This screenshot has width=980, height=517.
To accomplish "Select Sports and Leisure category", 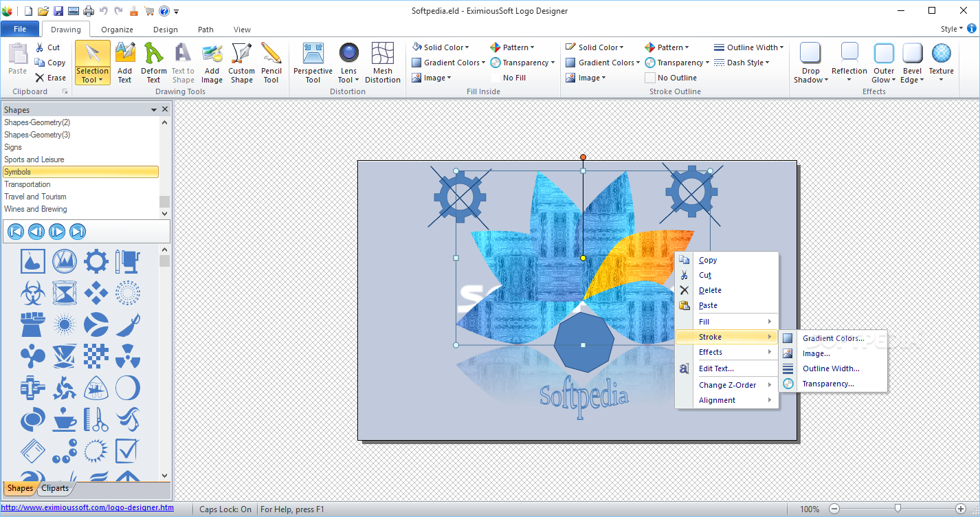I will (80, 159).
